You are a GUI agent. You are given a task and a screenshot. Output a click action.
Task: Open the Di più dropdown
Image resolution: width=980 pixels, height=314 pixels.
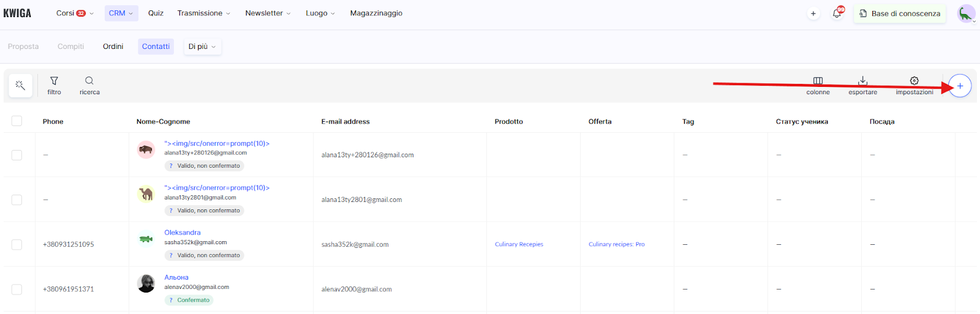[202, 47]
